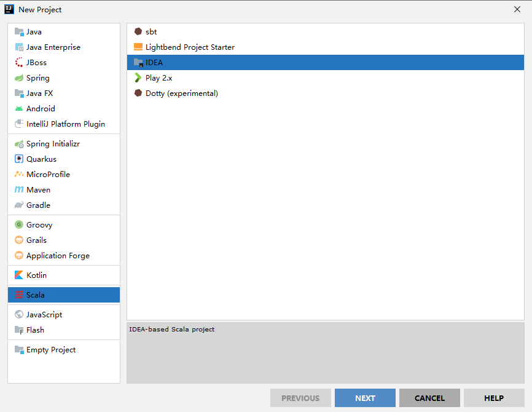
Task: Select 'Groovy' label
Action: tap(39, 225)
